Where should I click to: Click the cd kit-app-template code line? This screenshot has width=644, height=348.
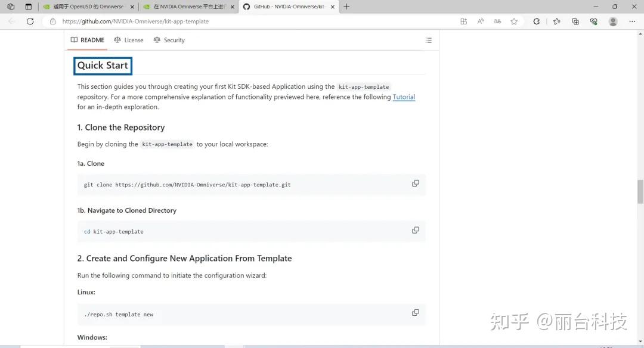tap(114, 231)
